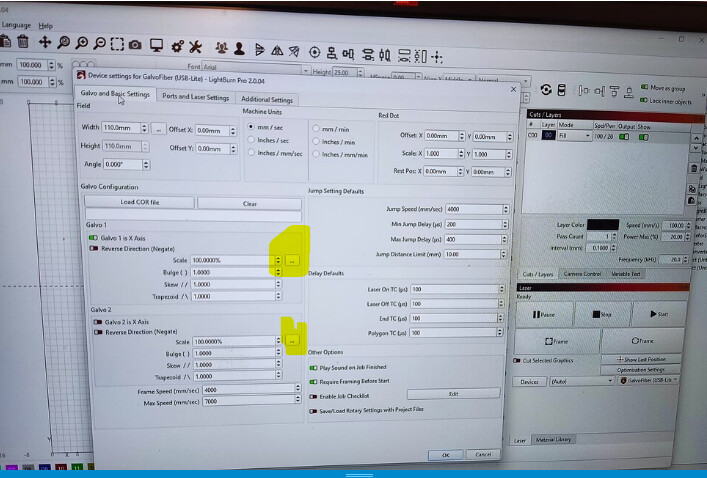This screenshot has height=478, width=707.
Task: Click the Ungroup single person icon
Action: 239,48
